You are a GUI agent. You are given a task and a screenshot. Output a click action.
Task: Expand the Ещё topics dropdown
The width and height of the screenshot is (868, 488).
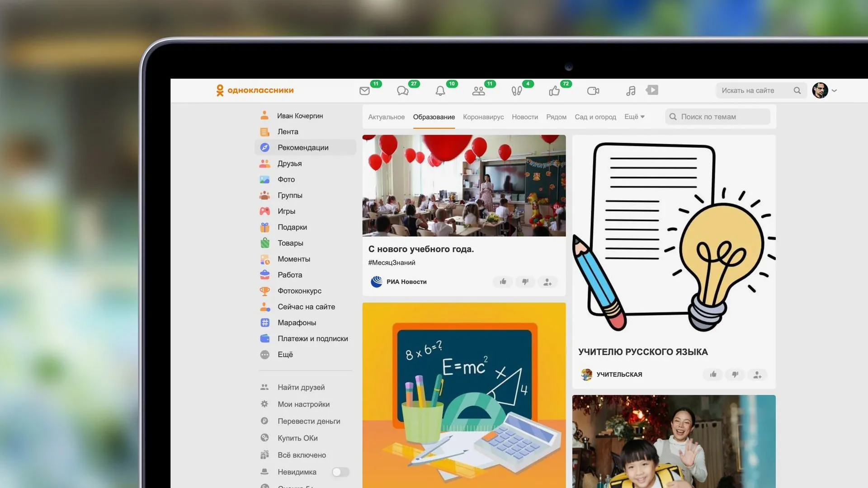click(x=634, y=117)
